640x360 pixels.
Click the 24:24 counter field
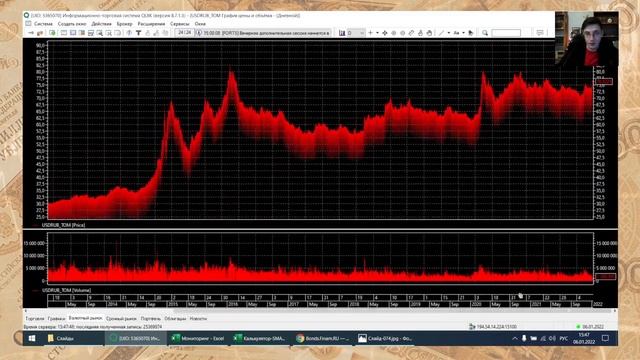tap(184, 33)
